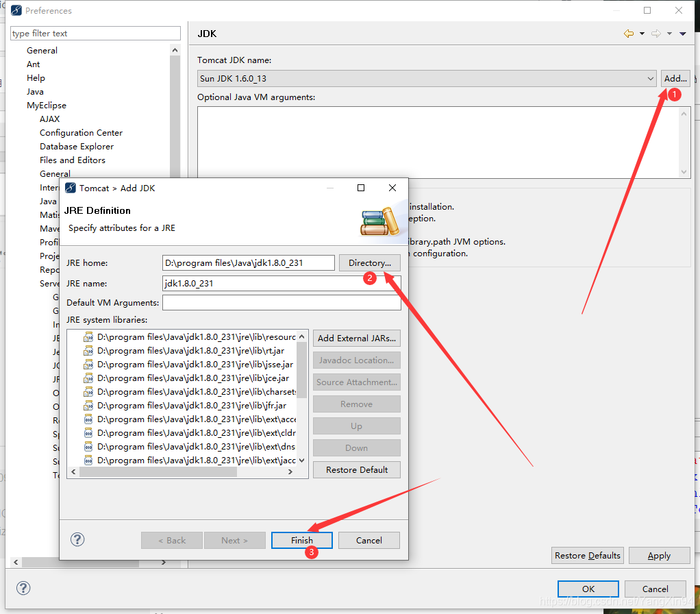
Task: Click the JRE home path field
Action: click(248, 263)
